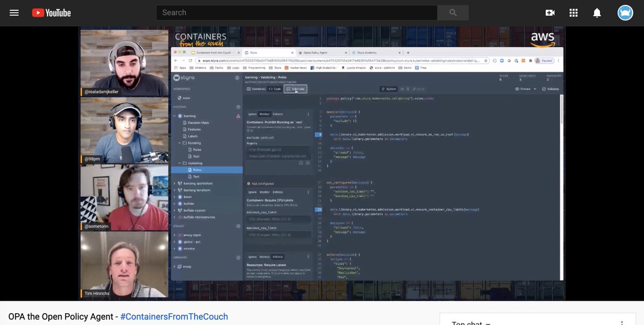644x325 pixels.
Task: Click the Add rule button
Action: click(x=296, y=89)
